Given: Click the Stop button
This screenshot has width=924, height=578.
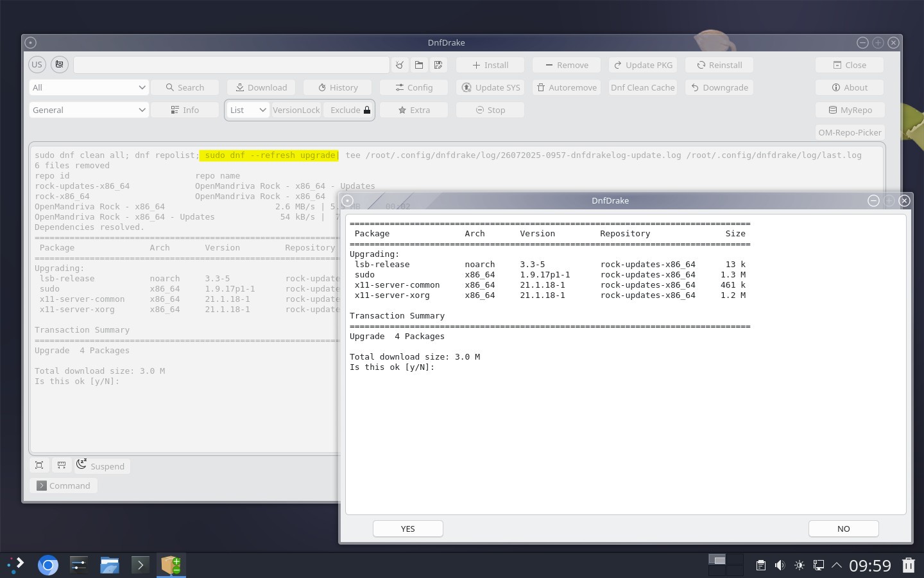Looking at the screenshot, I should click(x=490, y=110).
